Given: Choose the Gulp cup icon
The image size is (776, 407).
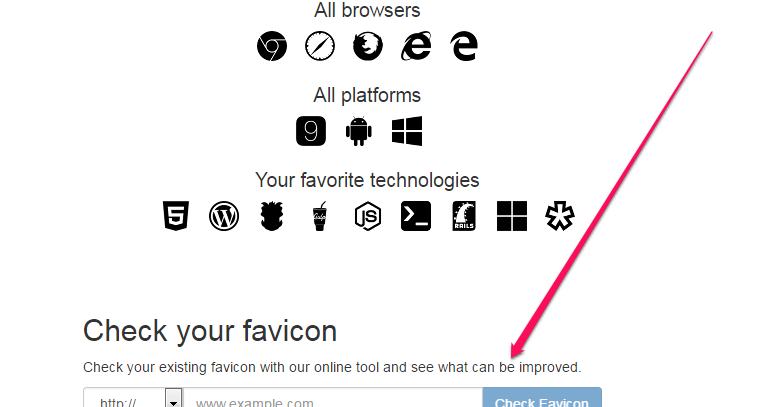Looking at the screenshot, I should [x=320, y=216].
